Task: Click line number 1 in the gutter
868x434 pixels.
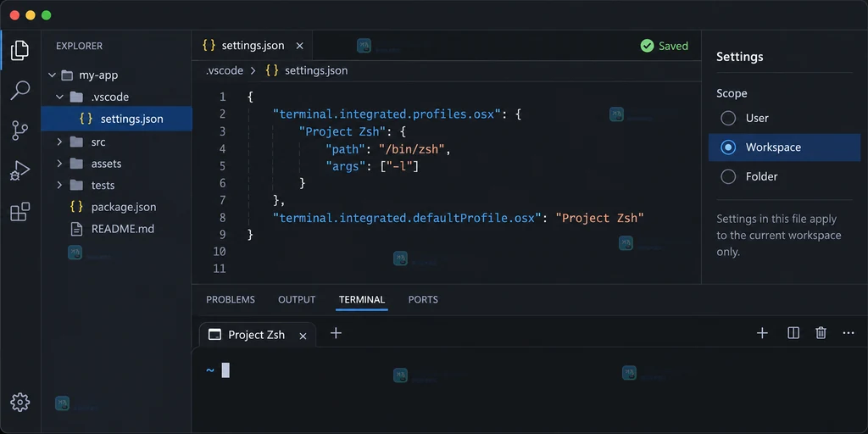Action: 223,97
